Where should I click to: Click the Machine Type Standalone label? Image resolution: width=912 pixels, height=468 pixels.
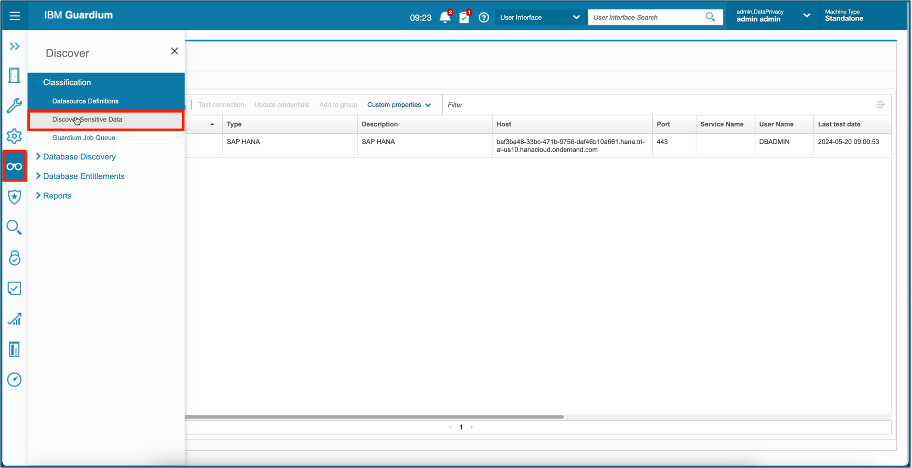tap(844, 16)
